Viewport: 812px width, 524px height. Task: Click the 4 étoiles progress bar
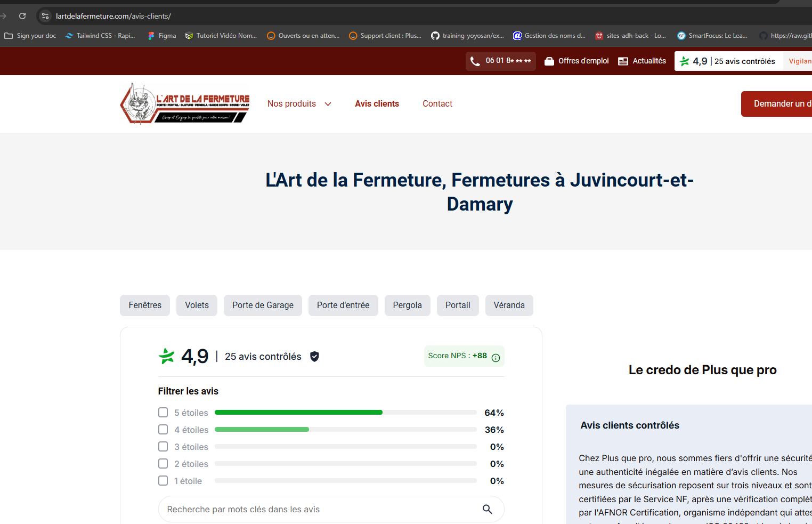click(346, 430)
